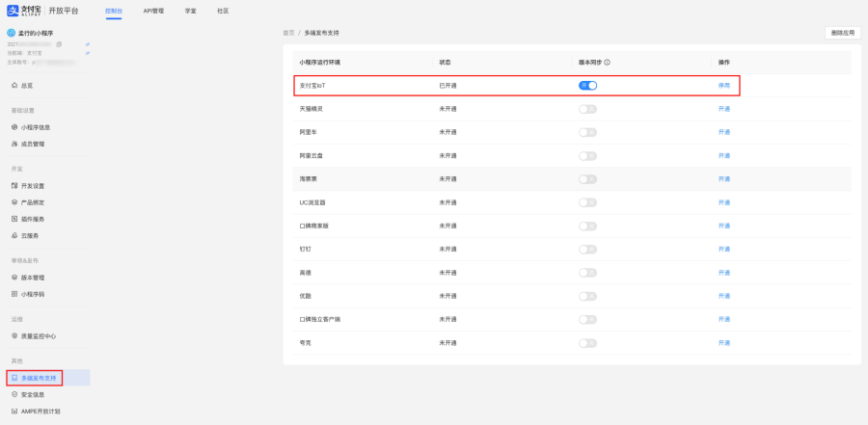Click the 多端发布支持 sidebar icon
868x425 pixels.
[x=14, y=378]
